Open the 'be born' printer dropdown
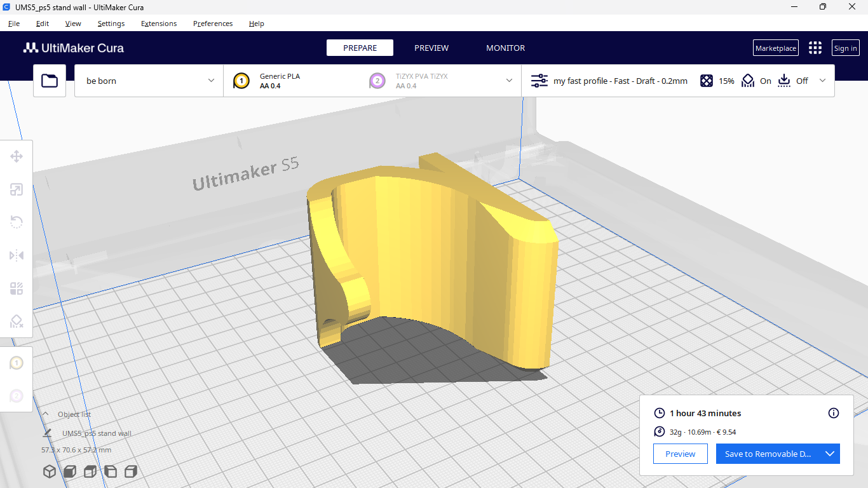868x488 pixels. (x=149, y=81)
